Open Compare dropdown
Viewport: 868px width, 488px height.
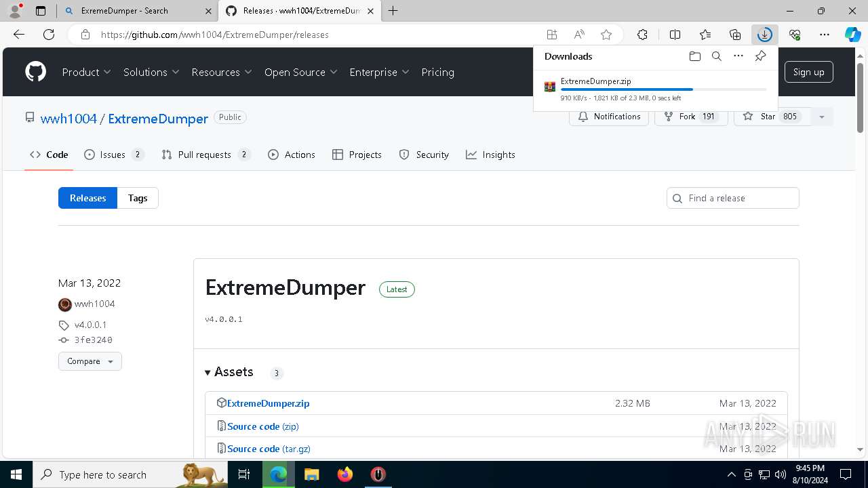(90, 361)
